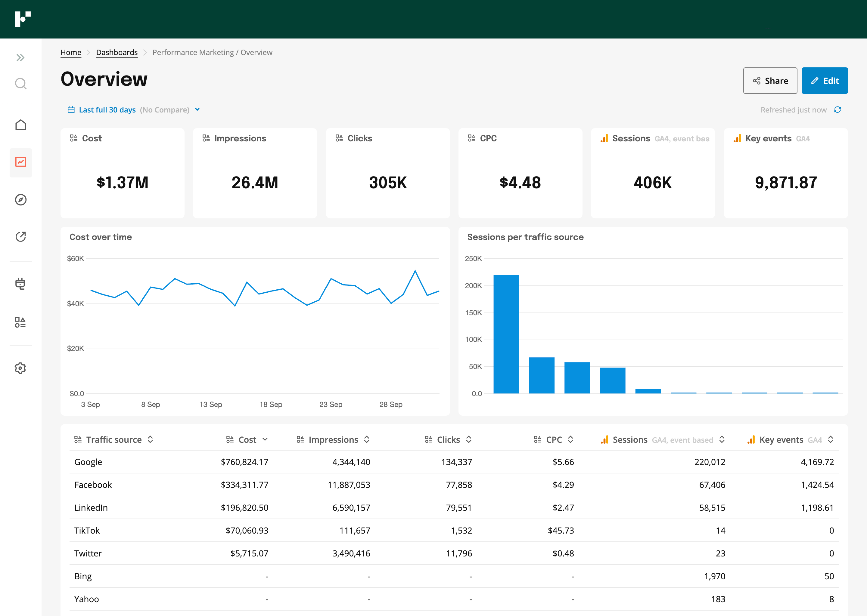
Task: Open Settings via the gear icon
Action: (20, 368)
